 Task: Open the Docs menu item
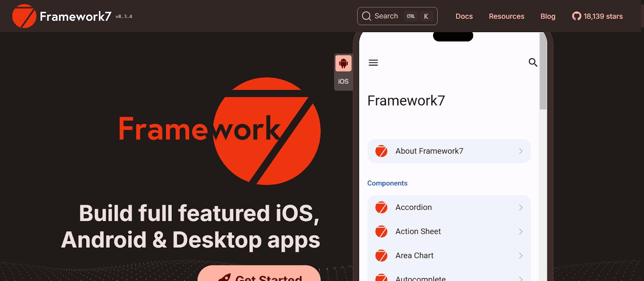464,16
